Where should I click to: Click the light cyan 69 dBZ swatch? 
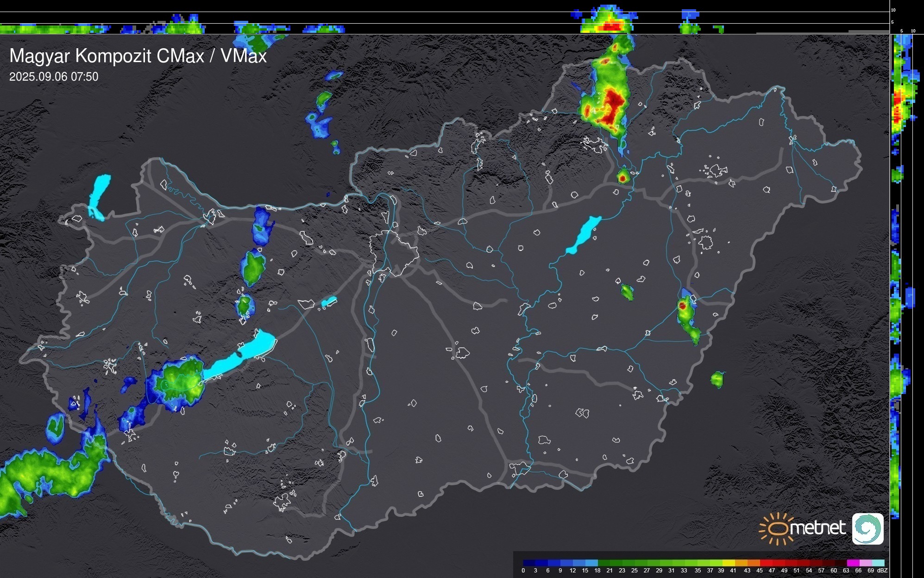(878, 563)
